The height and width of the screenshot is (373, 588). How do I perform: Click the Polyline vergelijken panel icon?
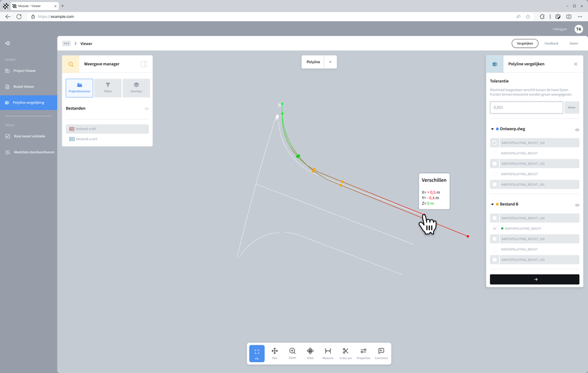494,64
